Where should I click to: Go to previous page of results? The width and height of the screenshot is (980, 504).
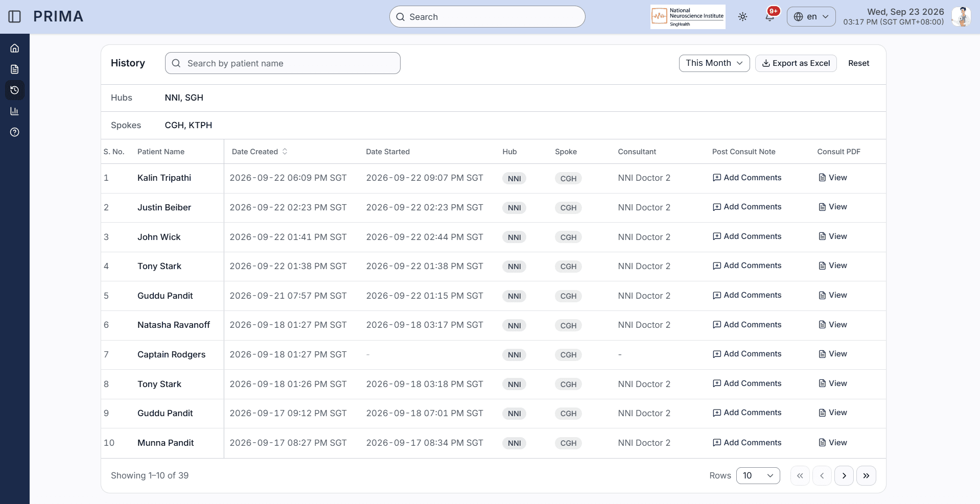[x=822, y=475]
